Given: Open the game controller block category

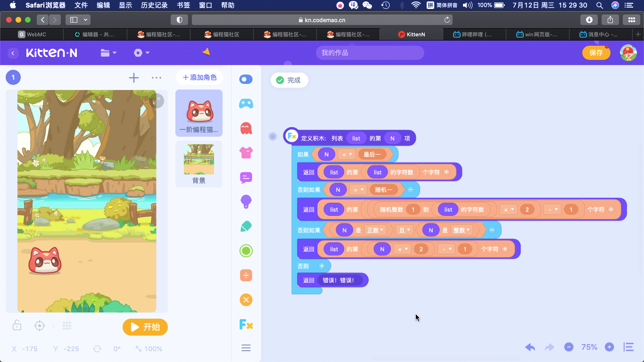Looking at the screenshot, I should pos(246,104).
